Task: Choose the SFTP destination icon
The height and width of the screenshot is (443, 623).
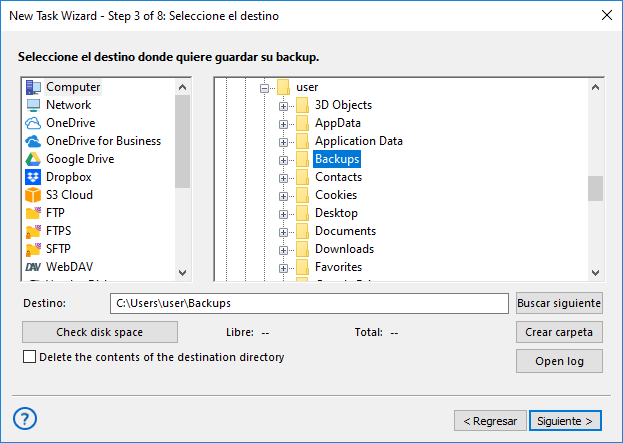Action: pyautogui.click(x=33, y=249)
